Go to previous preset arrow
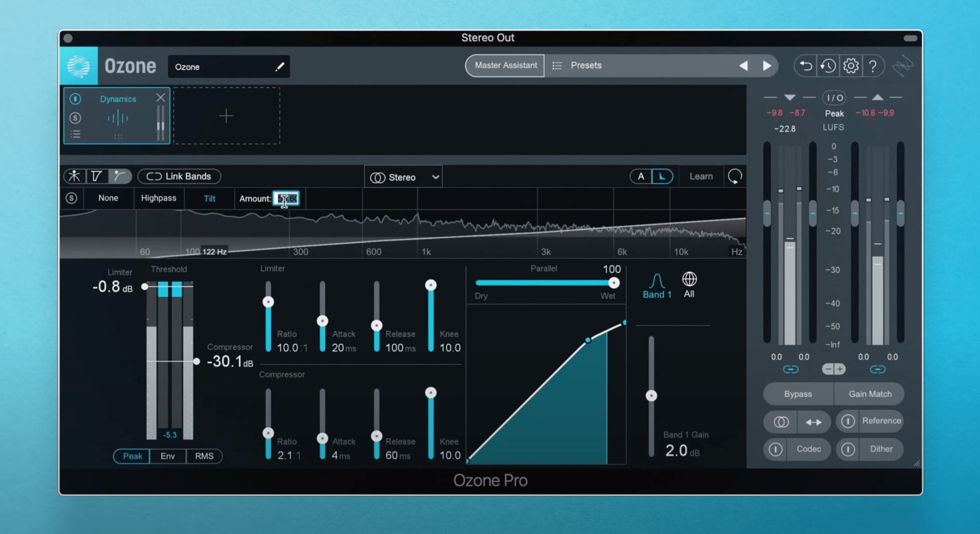Viewport: 980px width, 534px height. click(743, 66)
